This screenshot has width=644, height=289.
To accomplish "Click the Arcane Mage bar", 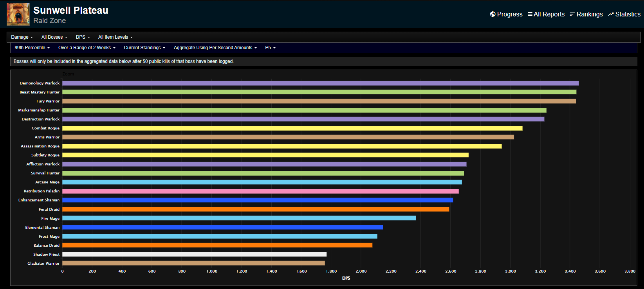I will point(262,182).
